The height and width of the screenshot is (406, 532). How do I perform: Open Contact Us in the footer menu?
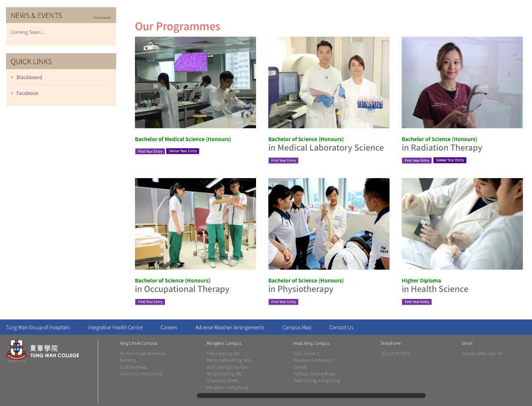point(341,327)
